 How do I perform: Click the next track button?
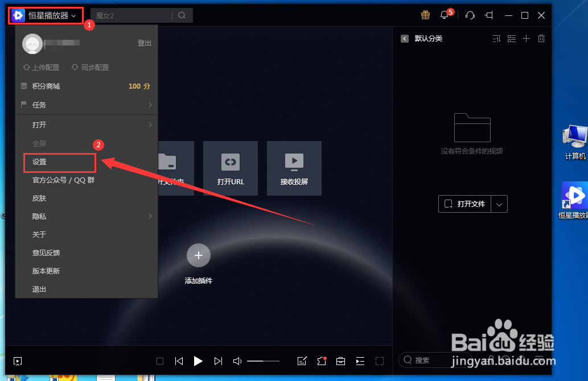[x=218, y=361]
